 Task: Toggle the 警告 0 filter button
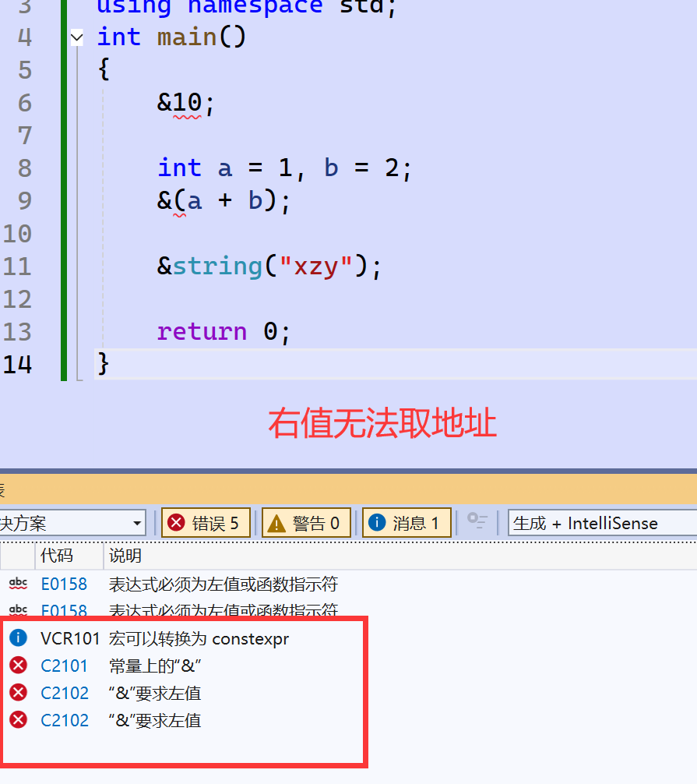pyautogui.click(x=305, y=522)
